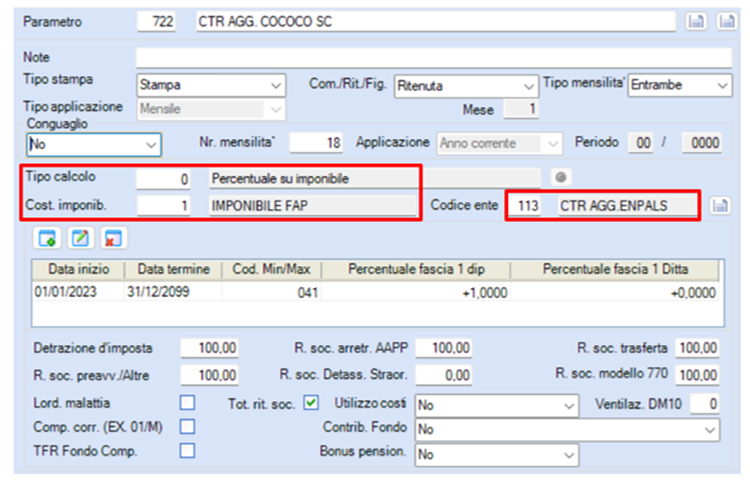The image size is (750, 487).
Task: Edit the selected row with pencil icon
Action: 80,238
